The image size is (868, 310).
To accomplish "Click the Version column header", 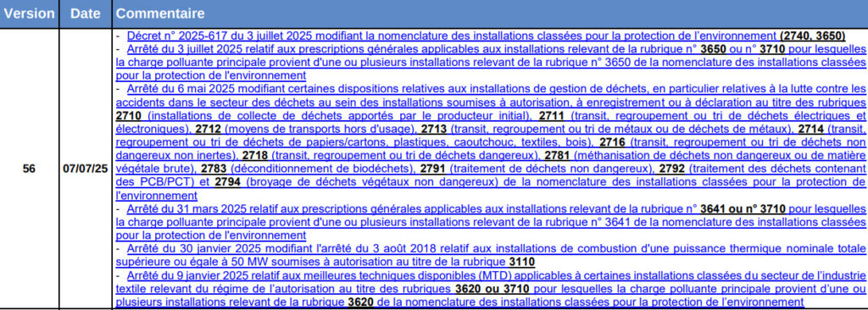I will click(x=30, y=14).
